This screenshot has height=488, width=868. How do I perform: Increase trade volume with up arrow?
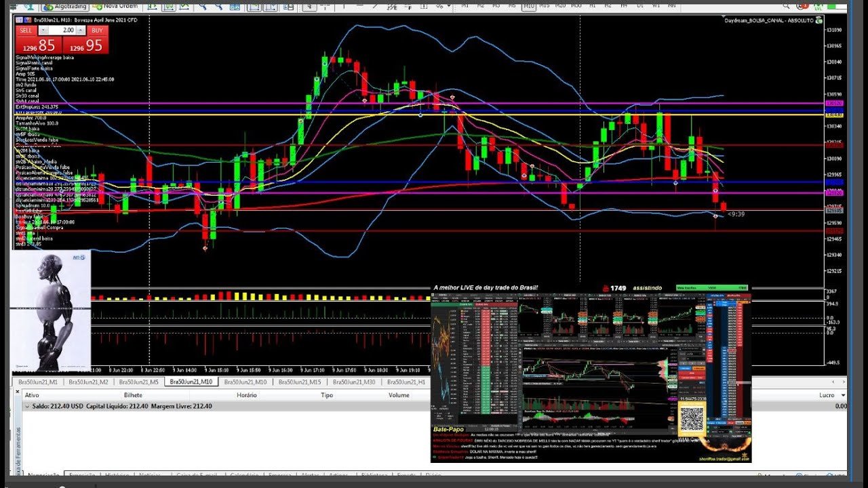click(81, 30)
